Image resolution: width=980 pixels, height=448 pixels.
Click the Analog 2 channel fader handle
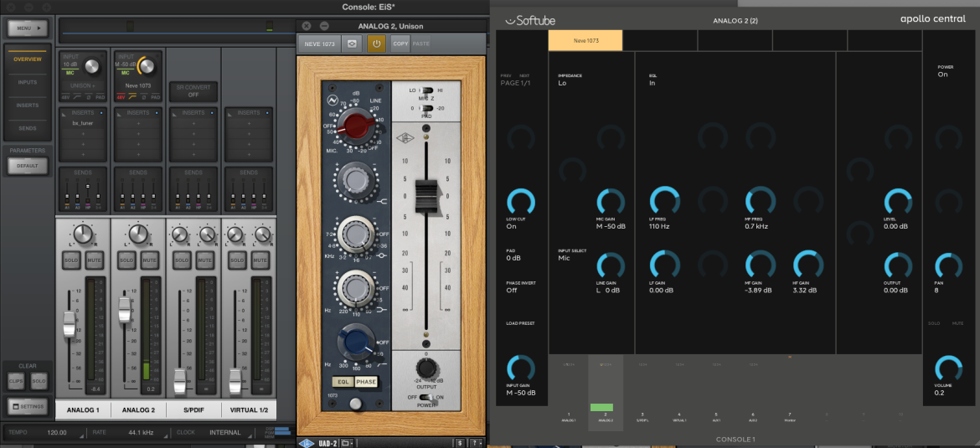[x=124, y=309]
